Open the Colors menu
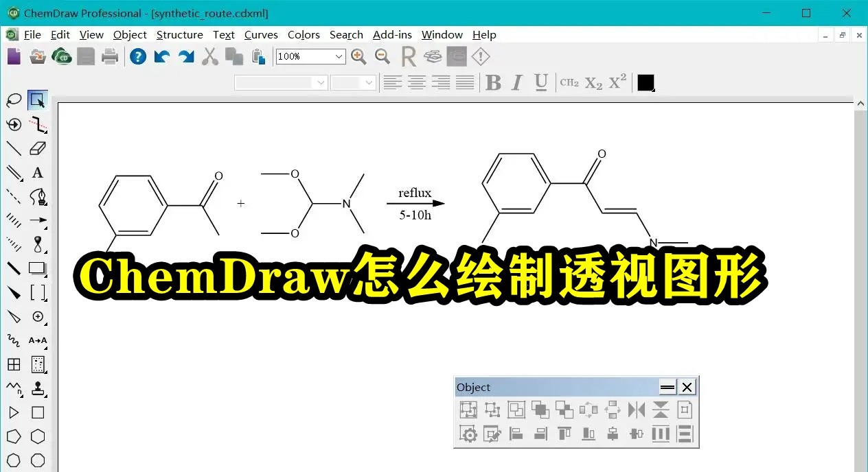This screenshot has width=868, height=472. pos(304,34)
